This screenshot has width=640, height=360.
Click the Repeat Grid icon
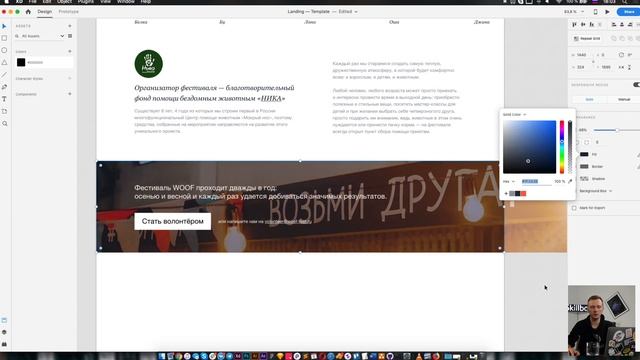576,38
